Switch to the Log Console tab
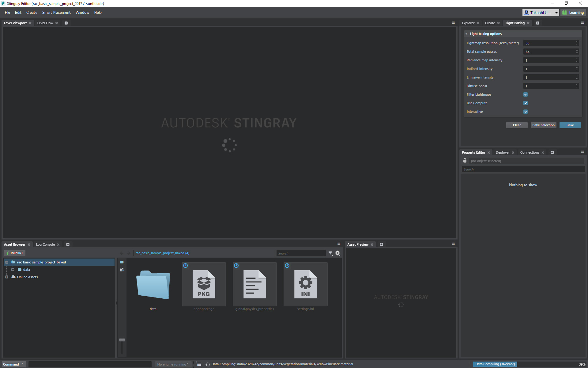The height and width of the screenshot is (368, 588). [x=45, y=244]
